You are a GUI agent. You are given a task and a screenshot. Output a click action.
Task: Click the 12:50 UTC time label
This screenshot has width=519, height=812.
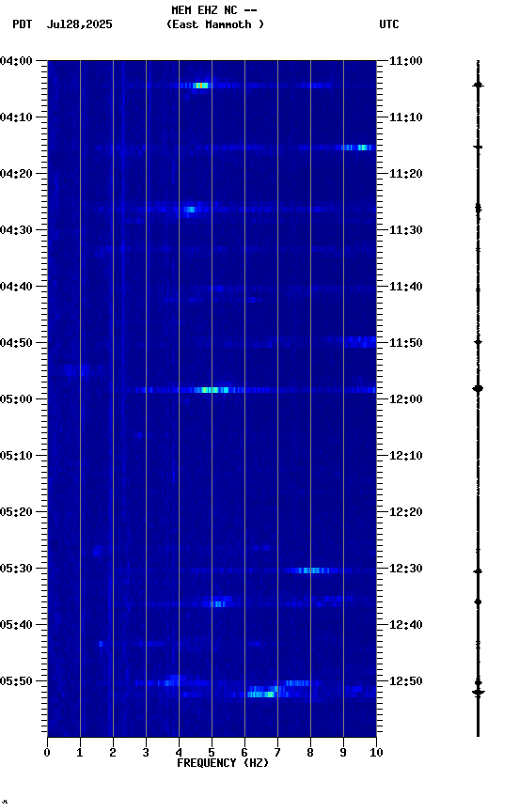pos(406,681)
